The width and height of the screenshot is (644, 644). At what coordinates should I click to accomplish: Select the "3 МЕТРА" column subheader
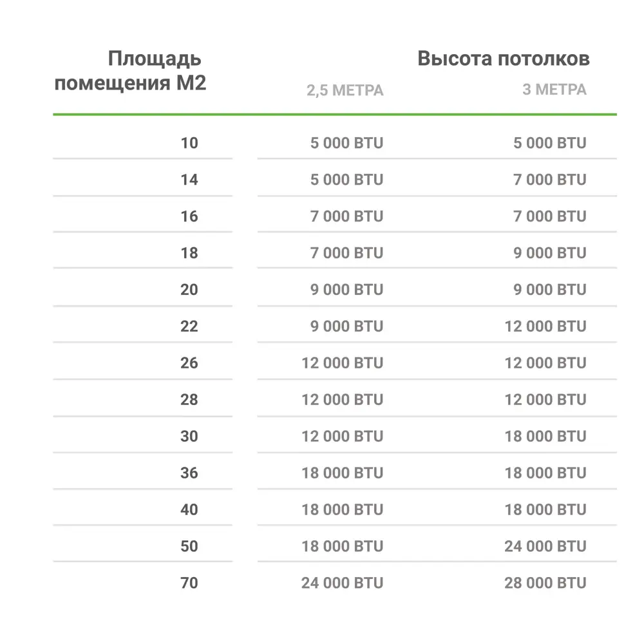click(554, 90)
